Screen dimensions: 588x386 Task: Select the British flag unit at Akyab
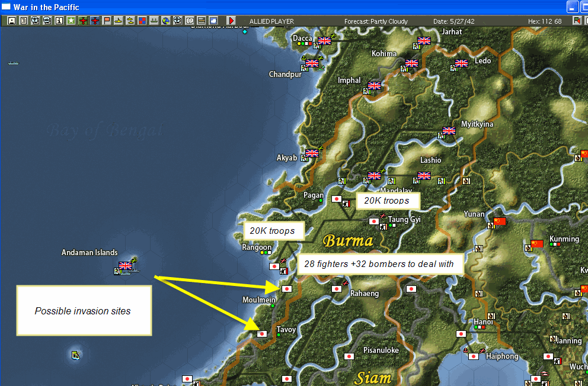click(x=312, y=153)
